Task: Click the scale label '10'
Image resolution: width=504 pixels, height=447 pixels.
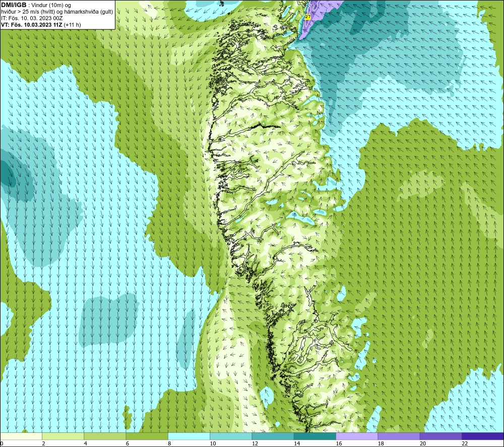Action: 213,443
